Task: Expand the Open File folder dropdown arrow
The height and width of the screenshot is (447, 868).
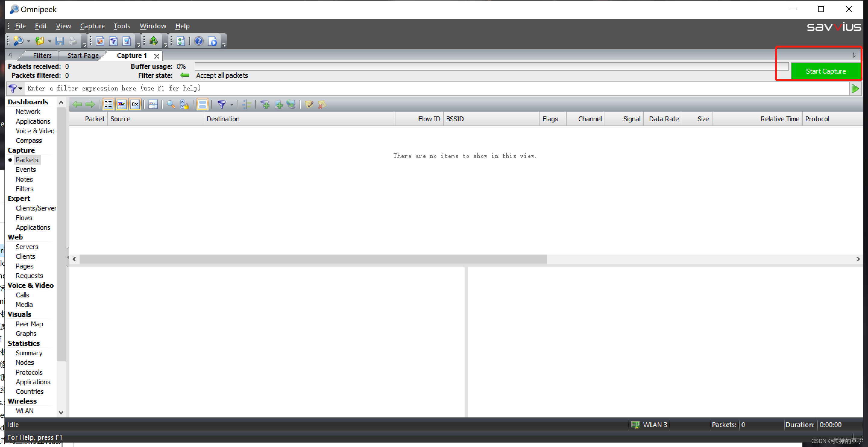Action: tap(49, 41)
